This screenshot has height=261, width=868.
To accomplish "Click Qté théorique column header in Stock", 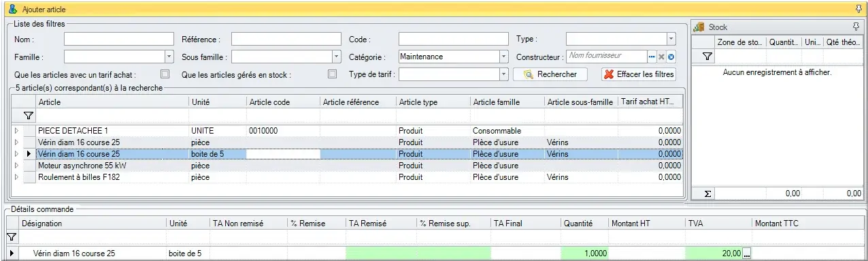I will pos(843,42).
